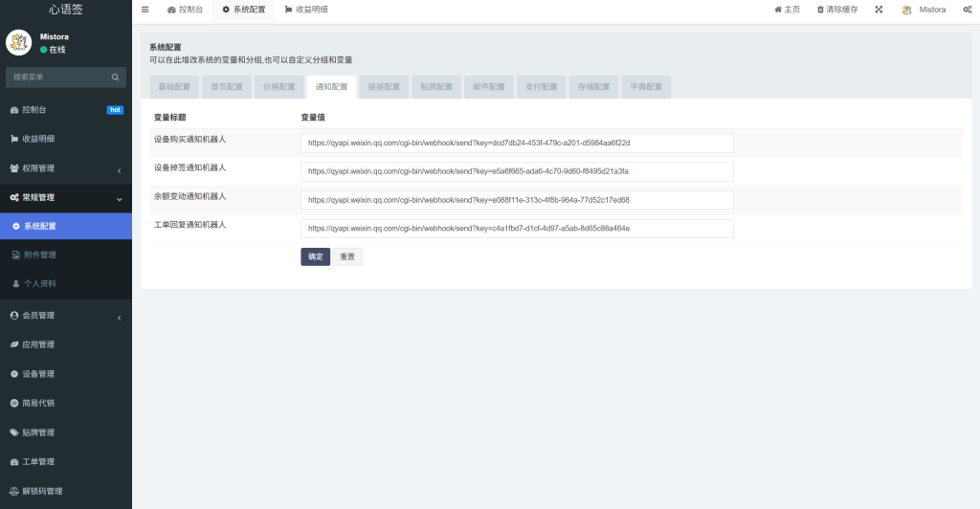Click the Mistora avatar in the sidebar
The width and height of the screenshot is (980, 509).
(x=19, y=42)
